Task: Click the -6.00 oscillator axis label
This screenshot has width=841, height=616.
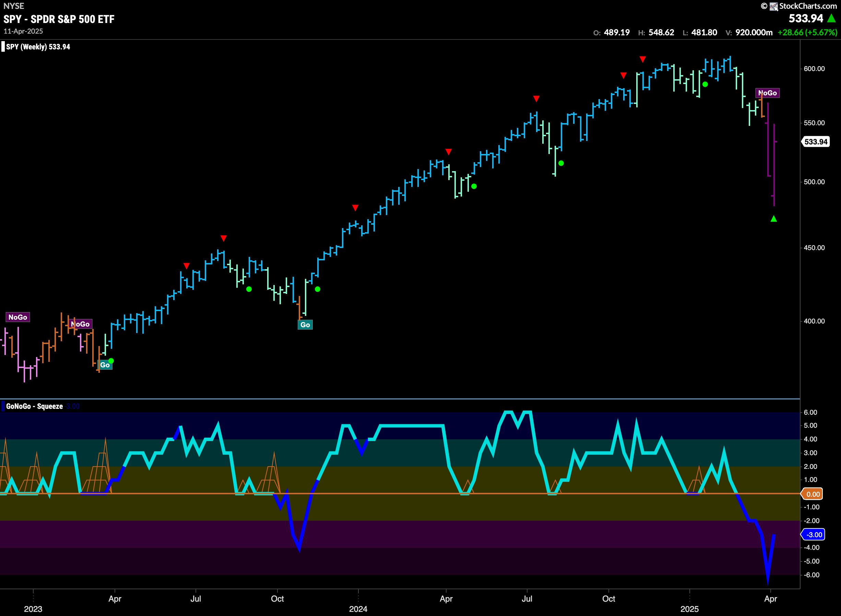Action: pos(811,574)
